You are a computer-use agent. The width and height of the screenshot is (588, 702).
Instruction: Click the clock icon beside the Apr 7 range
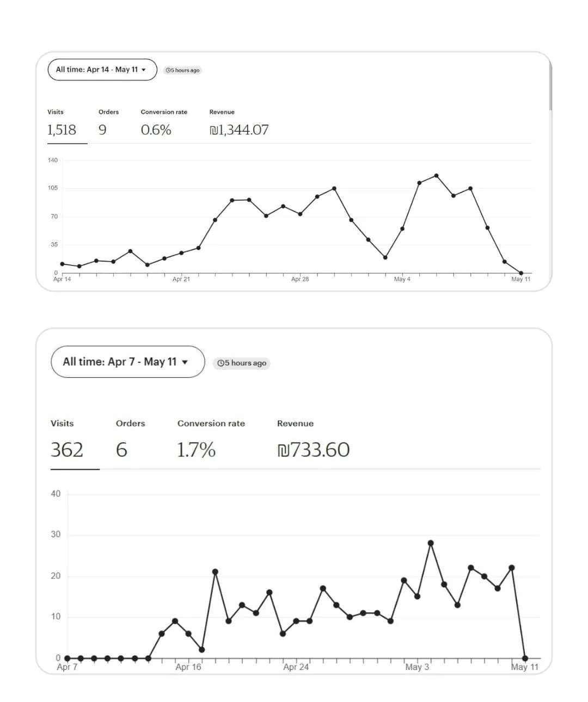(x=220, y=363)
